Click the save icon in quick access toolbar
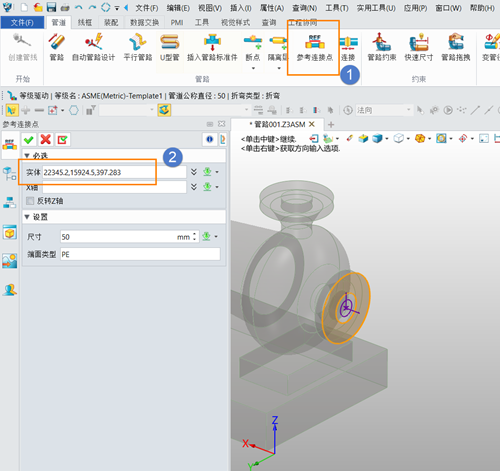500x471 pixels. pyautogui.click(x=51, y=7)
